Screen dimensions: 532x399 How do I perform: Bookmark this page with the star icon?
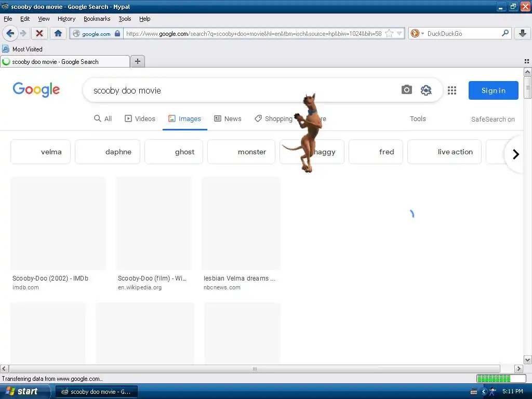(x=389, y=34)
